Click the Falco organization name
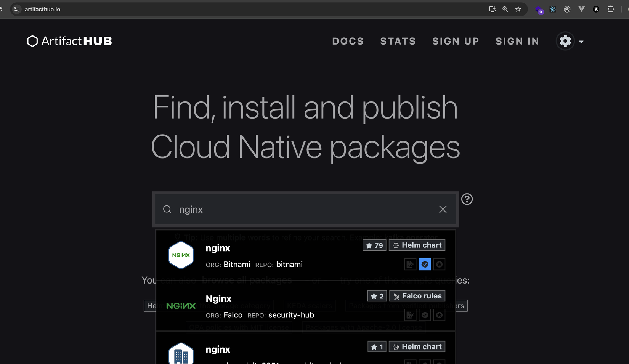 point(233,315)
